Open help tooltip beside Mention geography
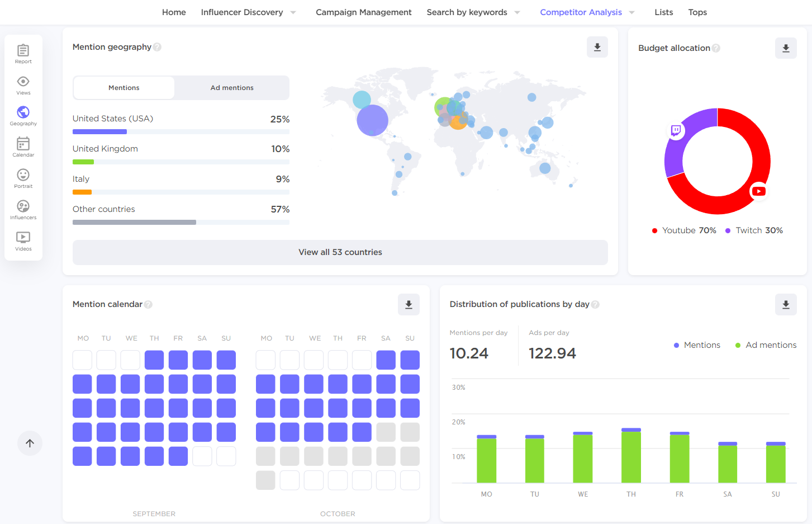Image resolution: width=812 pixels, height=524 pixels. pos(157,47)
